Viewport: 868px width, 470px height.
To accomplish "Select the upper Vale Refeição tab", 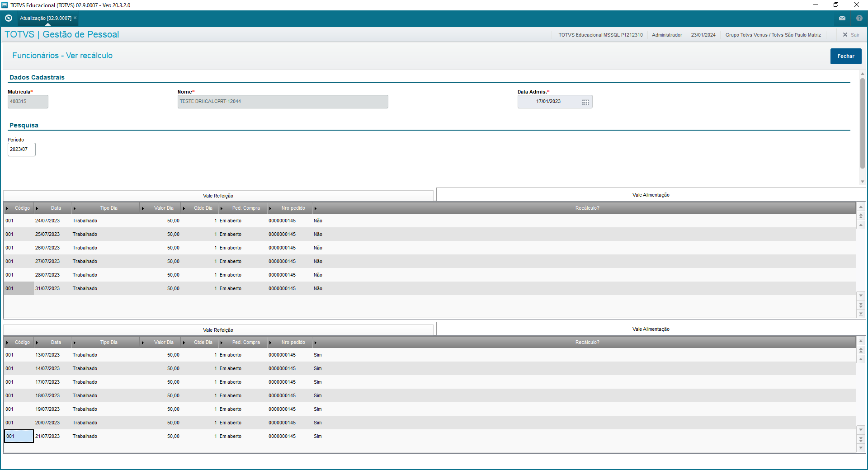I will click(218, 196).
